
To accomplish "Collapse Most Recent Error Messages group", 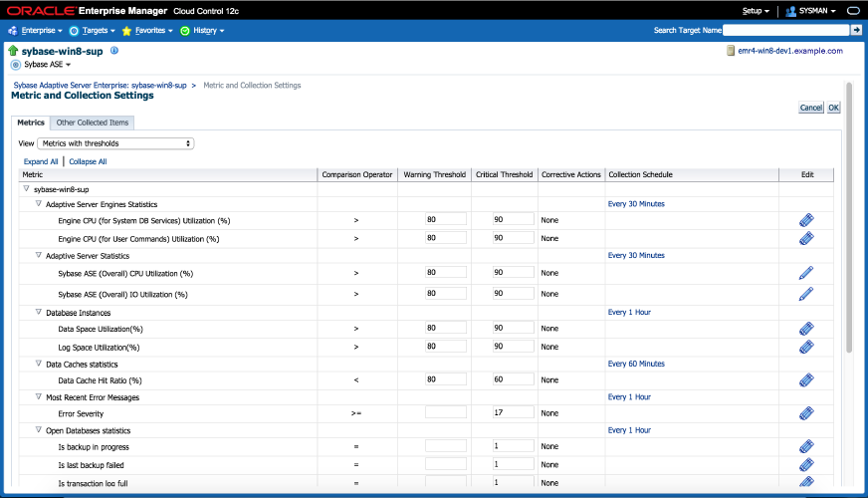I will (x=38, y=397).
